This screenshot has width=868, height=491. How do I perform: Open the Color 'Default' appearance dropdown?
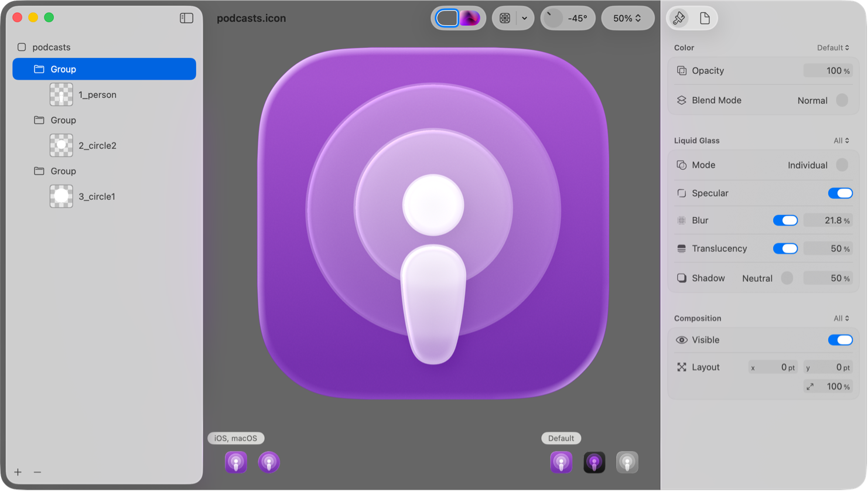point(832,47)
